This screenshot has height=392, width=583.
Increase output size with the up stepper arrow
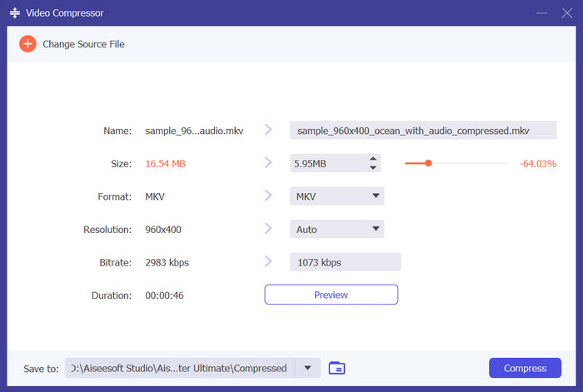point(373,159)
